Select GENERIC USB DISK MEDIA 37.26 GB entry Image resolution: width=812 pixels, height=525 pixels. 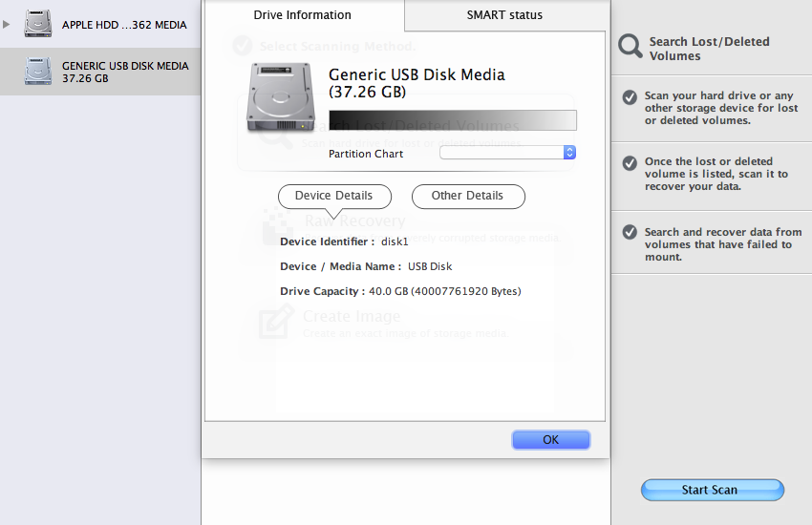pos(100,72)
